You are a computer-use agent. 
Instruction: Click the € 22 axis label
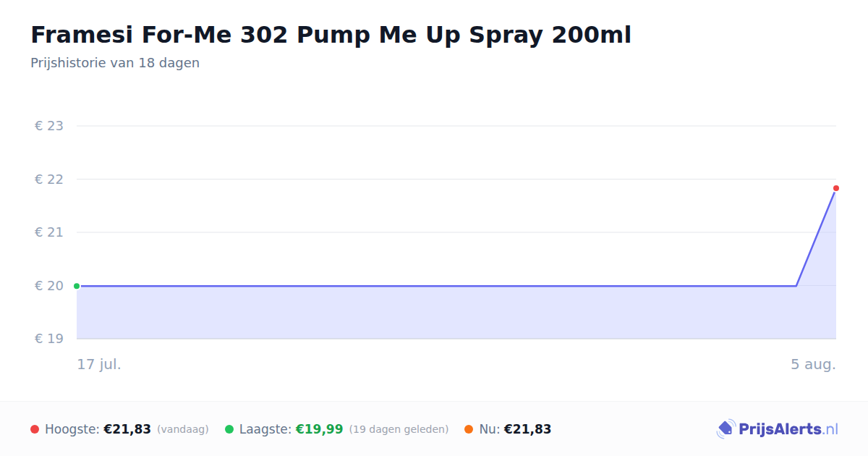(49, 180)
